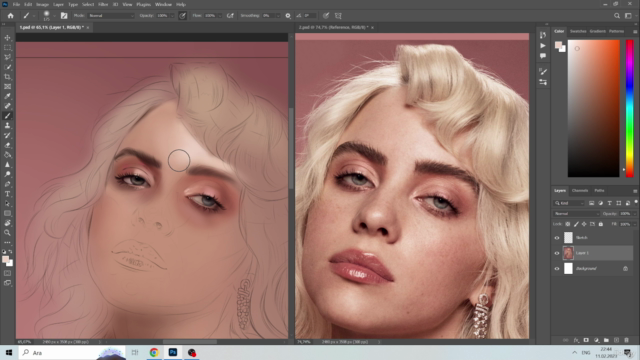Select the Brush tool in toolbox
This screenshot has width=640, height=360.
(x=7, y=116)
